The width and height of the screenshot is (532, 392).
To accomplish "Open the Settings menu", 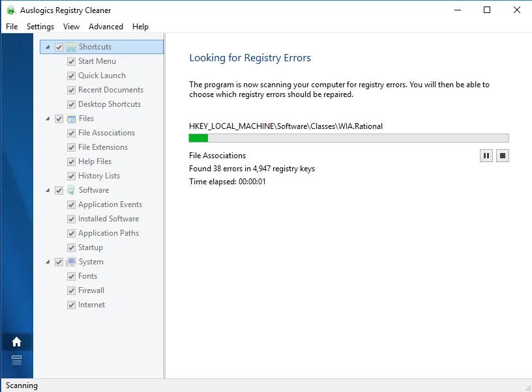I will click(x=40, y=27).
